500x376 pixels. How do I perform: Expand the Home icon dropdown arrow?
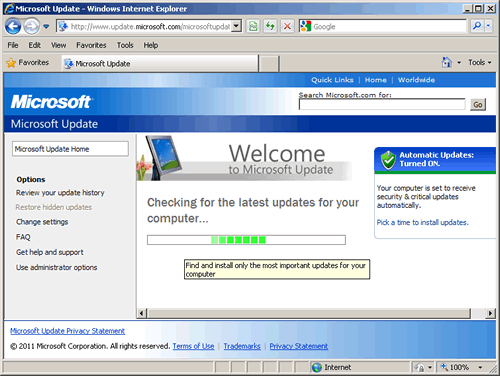pyautogui.click(x=459, y=63)
